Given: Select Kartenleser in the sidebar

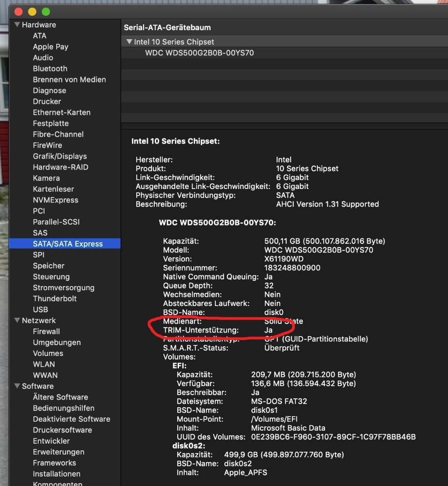Looking at the screenshot, I should click(x=54, y=189).
